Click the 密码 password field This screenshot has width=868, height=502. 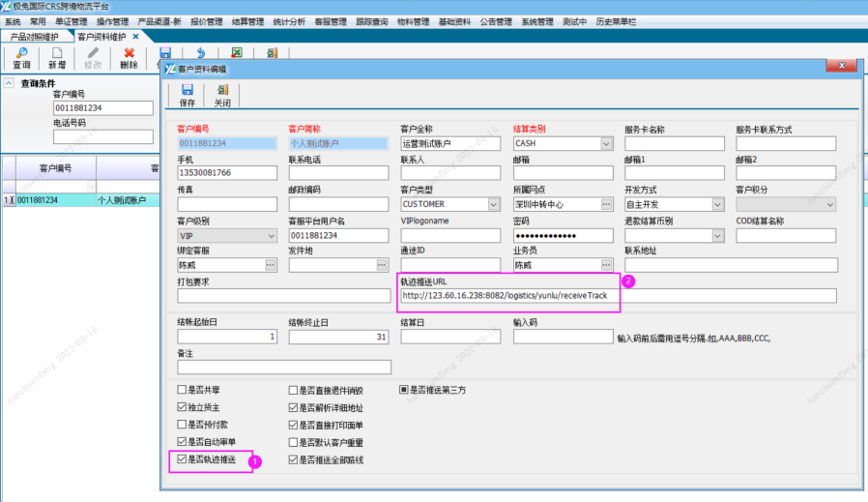click(563, 236)
